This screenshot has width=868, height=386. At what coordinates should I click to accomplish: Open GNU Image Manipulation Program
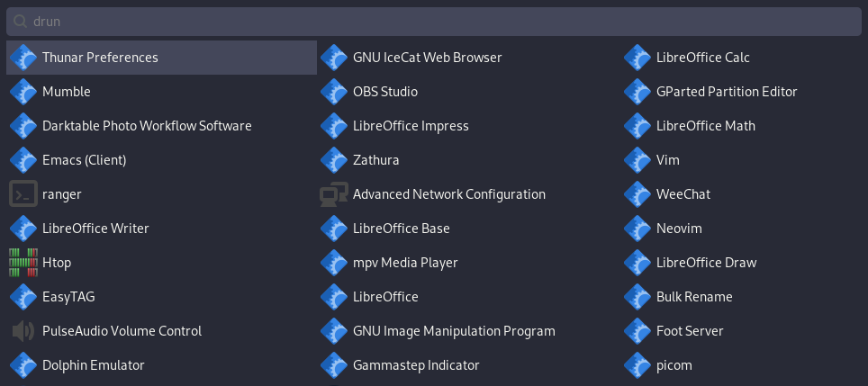coord(469,331)
